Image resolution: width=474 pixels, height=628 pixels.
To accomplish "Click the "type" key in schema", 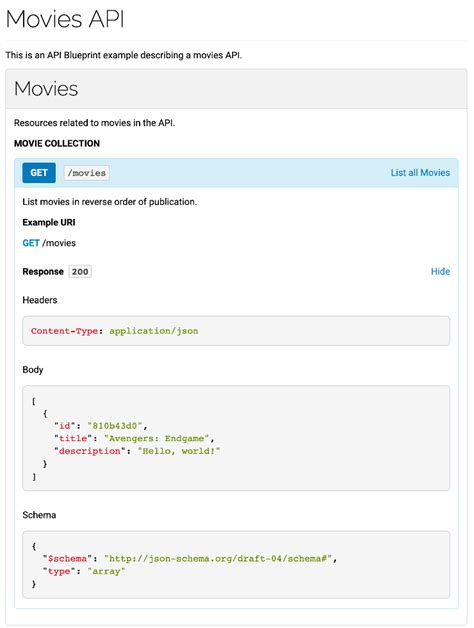I will (59, 571).
